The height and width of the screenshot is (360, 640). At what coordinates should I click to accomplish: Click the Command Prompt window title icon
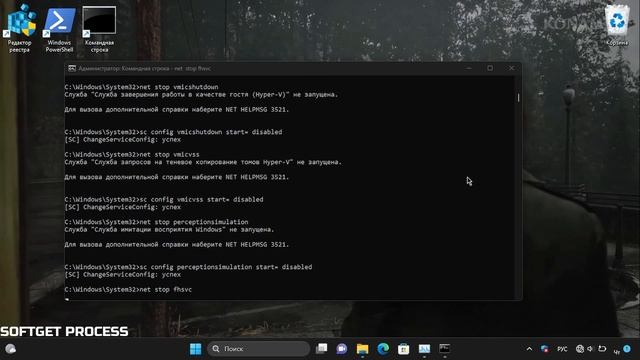click(72, 69)
